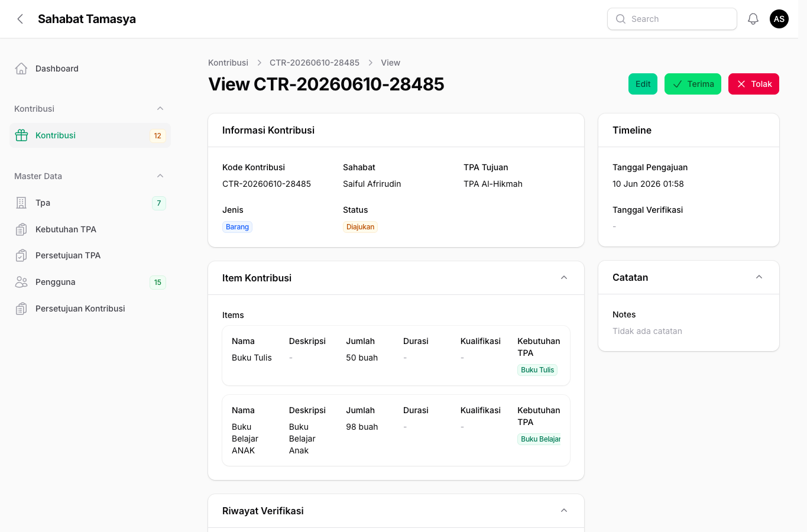Click the Search input field
807x532 pixels.
click(672, 19)
